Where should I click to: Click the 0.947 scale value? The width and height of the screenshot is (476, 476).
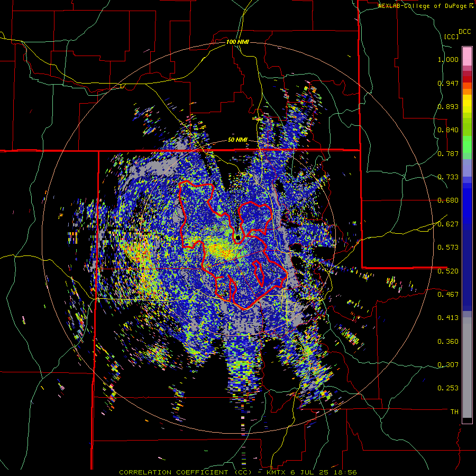click(x=448, y=83)
